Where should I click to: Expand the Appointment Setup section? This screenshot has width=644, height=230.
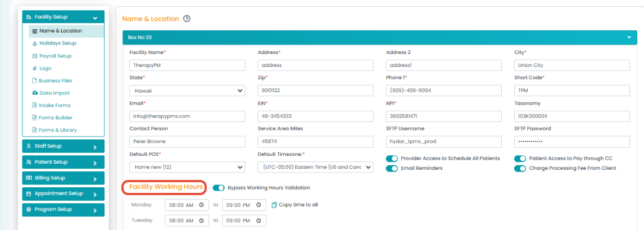(x=64, y=194)
